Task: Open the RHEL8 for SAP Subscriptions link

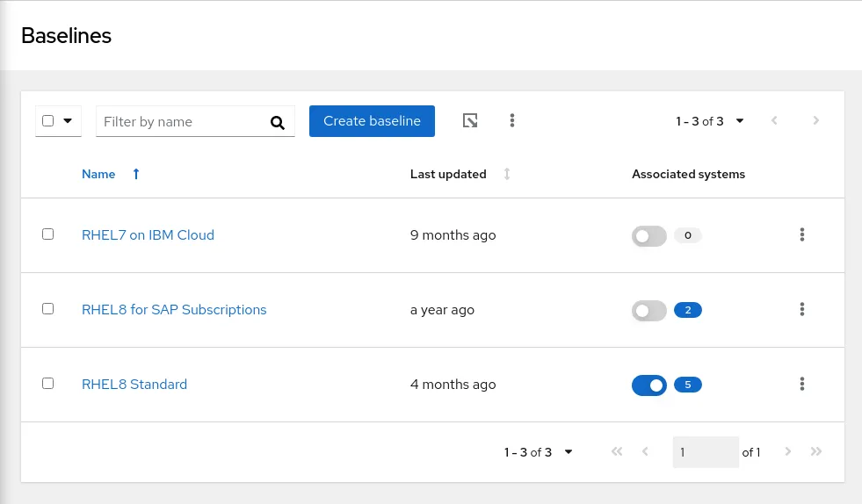Action: click(x=174, y=310)
